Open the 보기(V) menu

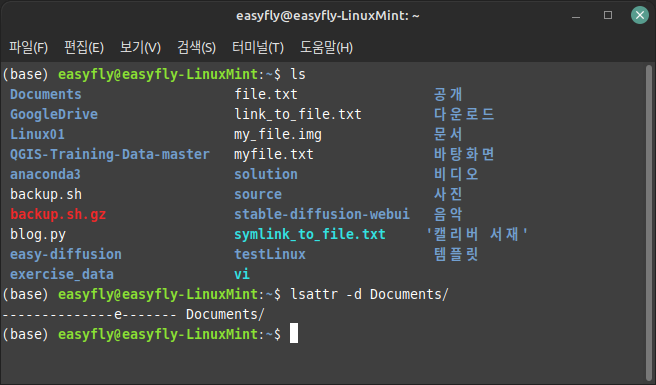coord(140,47)
